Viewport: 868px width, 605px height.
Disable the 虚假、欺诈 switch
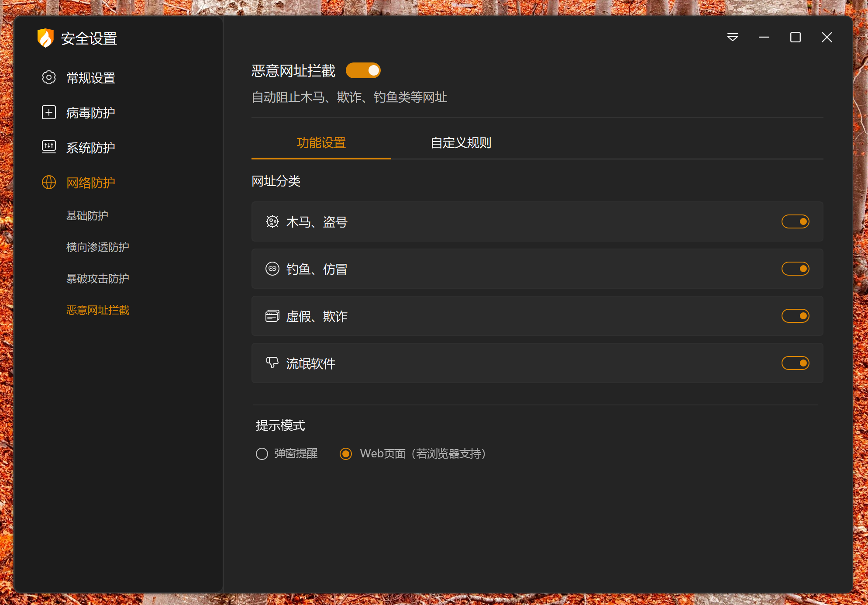(796, 316)
